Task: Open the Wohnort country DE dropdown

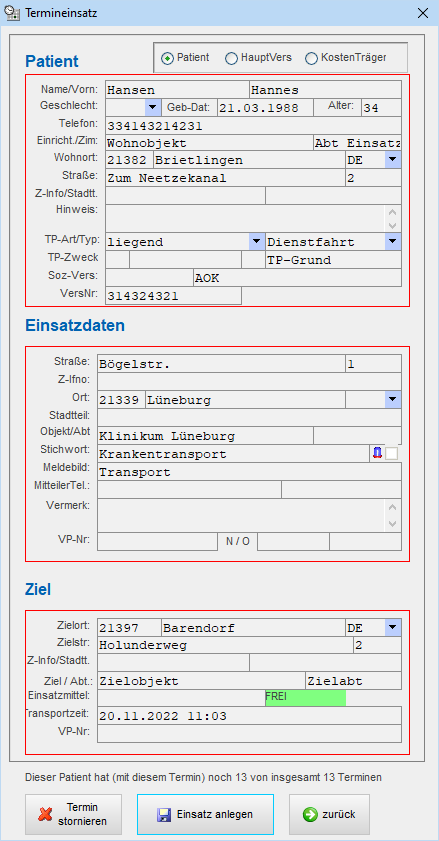Action: pos(392,159)
